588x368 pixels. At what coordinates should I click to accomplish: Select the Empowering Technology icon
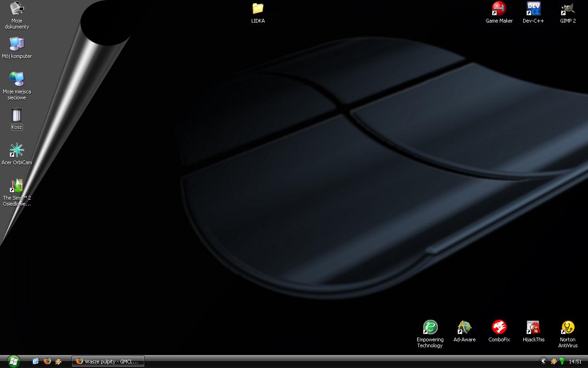(x=430, y=328)
